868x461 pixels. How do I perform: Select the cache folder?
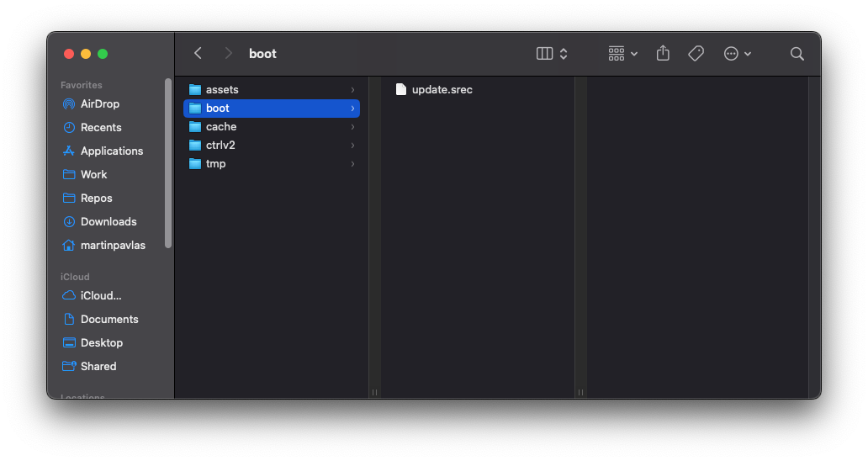(271, 127)
